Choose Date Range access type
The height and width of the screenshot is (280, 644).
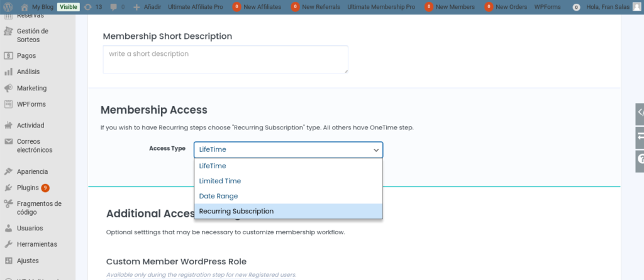point(288,197)
